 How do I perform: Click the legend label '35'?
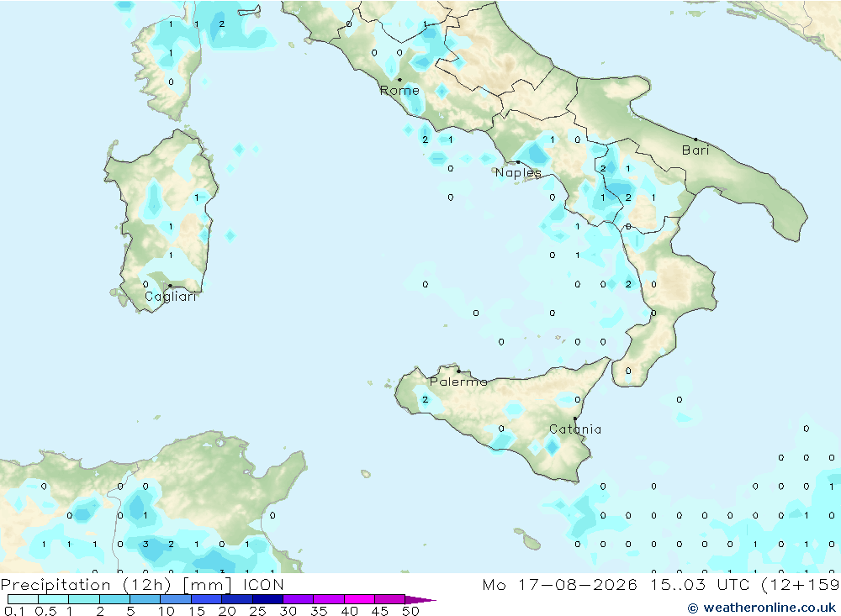tap(319, 611)
